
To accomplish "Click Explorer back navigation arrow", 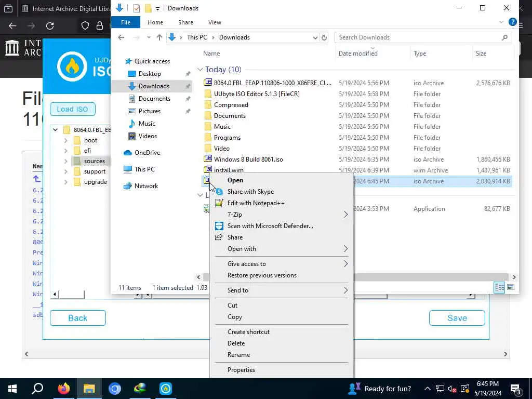I will tap(121, 37).
